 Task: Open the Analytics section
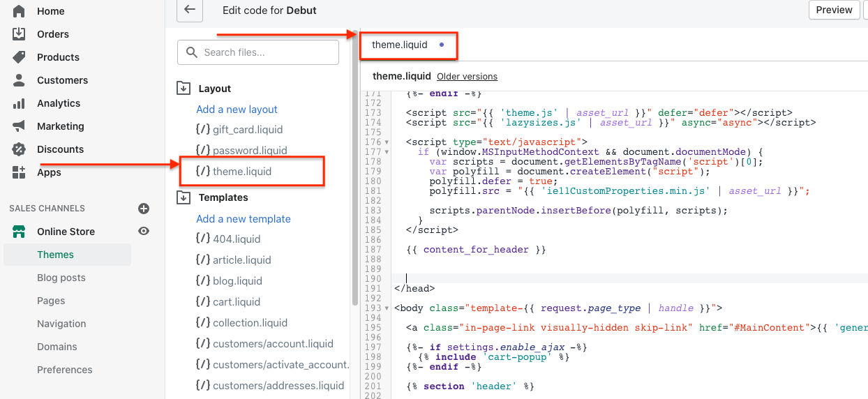[59, 103]
